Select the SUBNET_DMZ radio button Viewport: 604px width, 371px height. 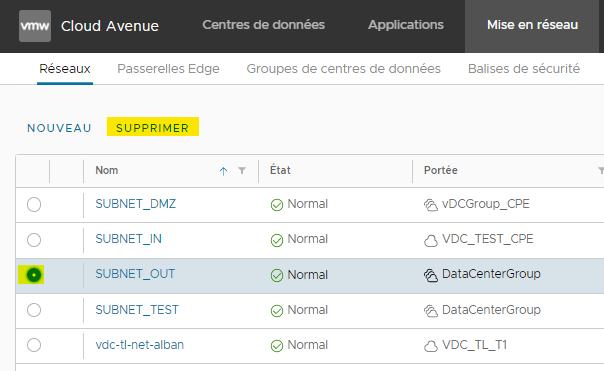click(34, 204)
